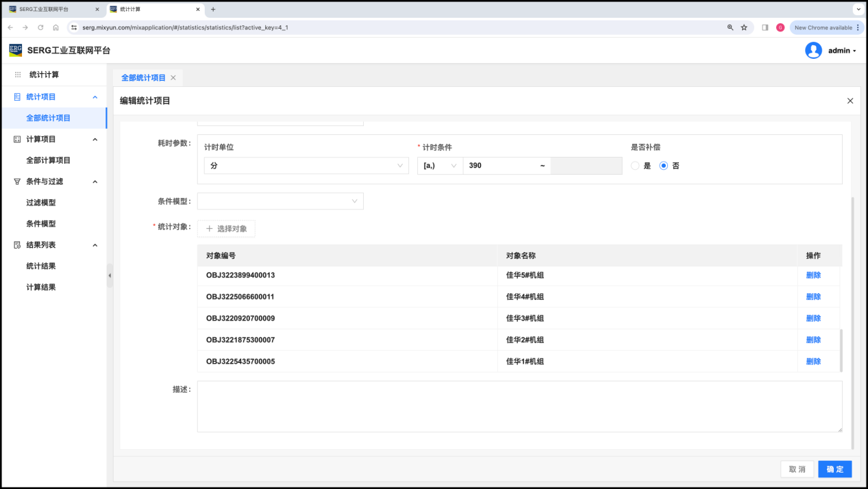Viewport: 868px width, 489px height.
Task: Click the zoom magnifier icon in the address bar
Action: pyautogui.click(x=730, y=27)
